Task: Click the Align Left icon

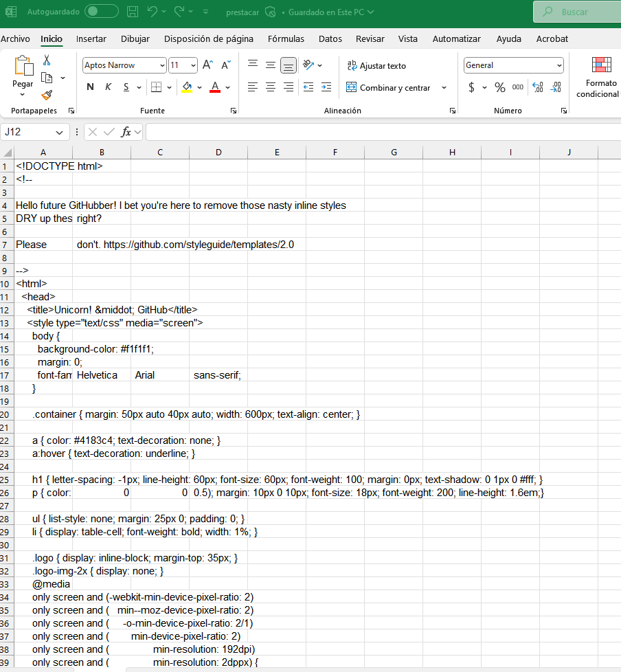Action: pos(253,87)
